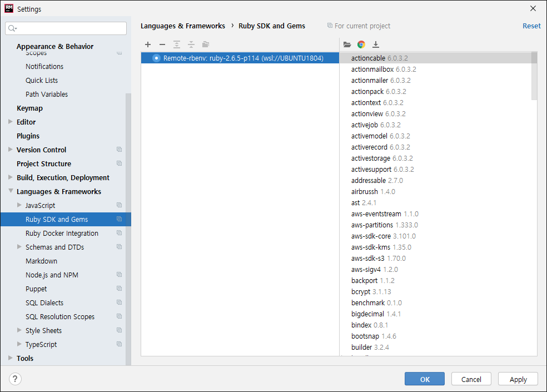Open the Markdown settings page
The width and height of the screenshot is (547, 392).
pyautogui.click(x=41, y=261)
